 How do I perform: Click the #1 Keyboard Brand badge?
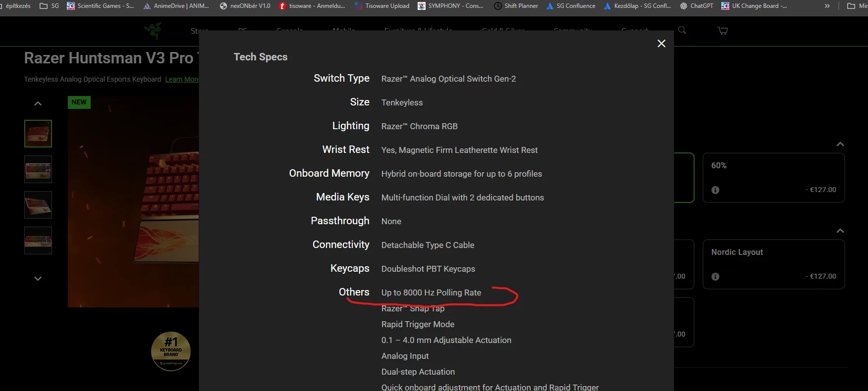pos(171,351)
